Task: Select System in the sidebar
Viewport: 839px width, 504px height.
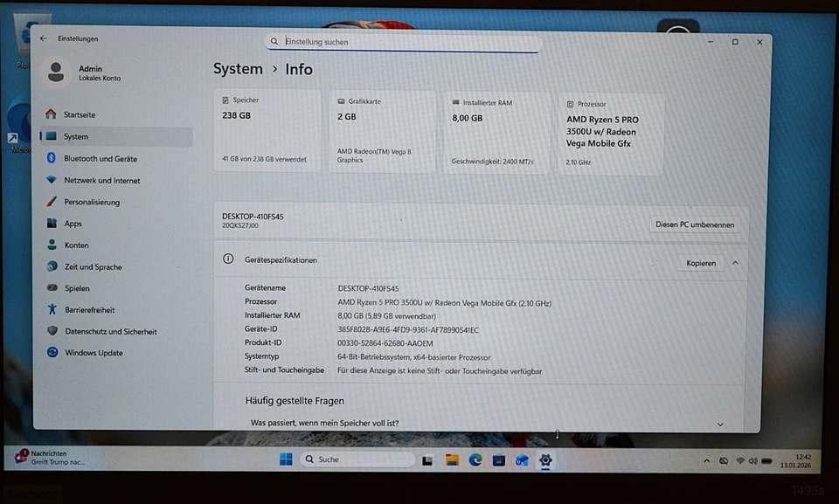Action: pos(116,136)
